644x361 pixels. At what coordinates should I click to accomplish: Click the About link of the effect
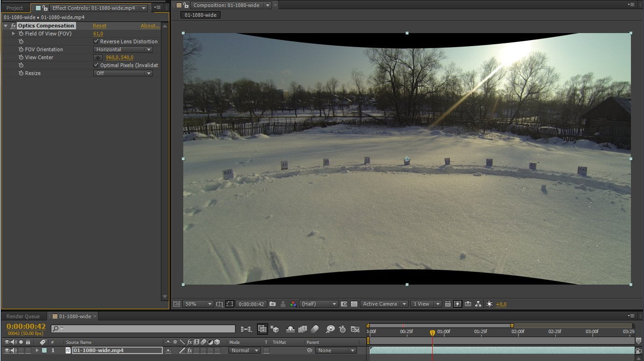(150, 26)
